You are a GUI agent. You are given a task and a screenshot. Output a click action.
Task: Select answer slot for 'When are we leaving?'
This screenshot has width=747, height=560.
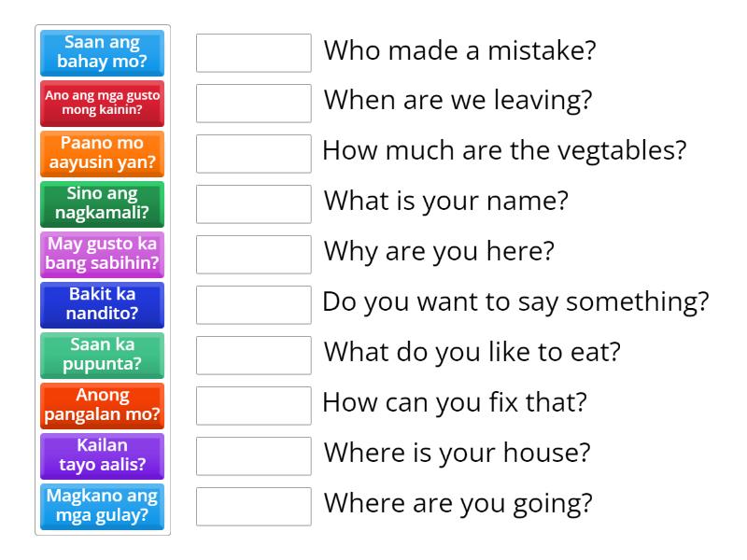(x=254, y=104)
